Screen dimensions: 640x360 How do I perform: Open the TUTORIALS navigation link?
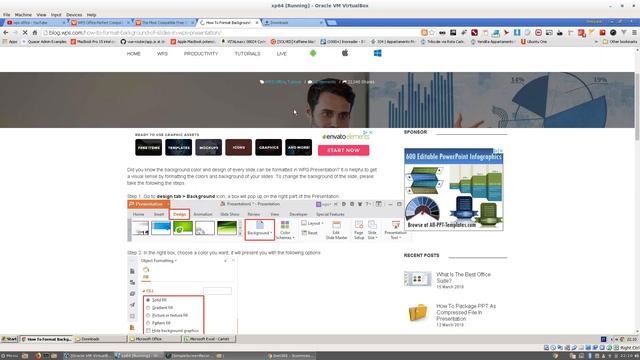coord(247,54)
